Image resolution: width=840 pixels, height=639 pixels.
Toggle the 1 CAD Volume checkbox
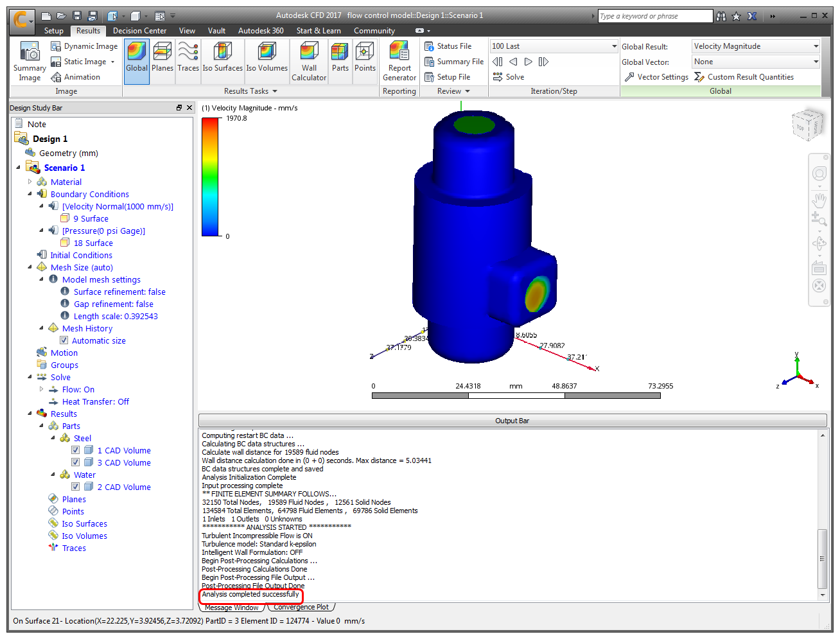[x=76, y=450]
